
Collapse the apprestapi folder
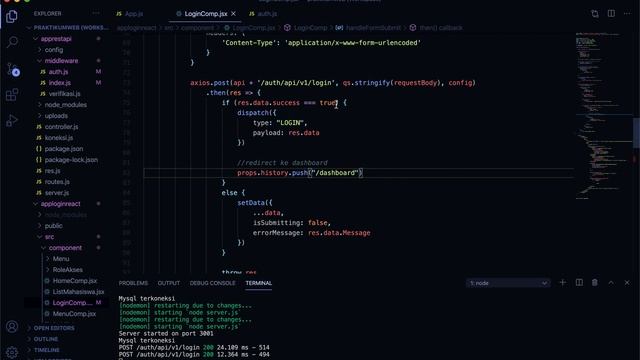tap(56, 39)
